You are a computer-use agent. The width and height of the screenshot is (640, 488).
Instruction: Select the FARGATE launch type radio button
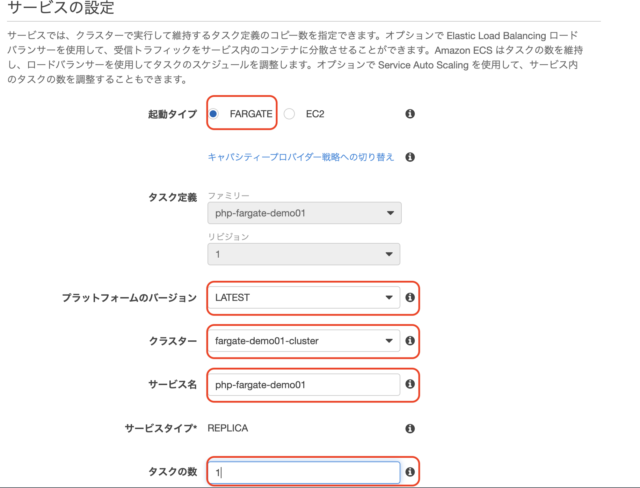(213, 114)
